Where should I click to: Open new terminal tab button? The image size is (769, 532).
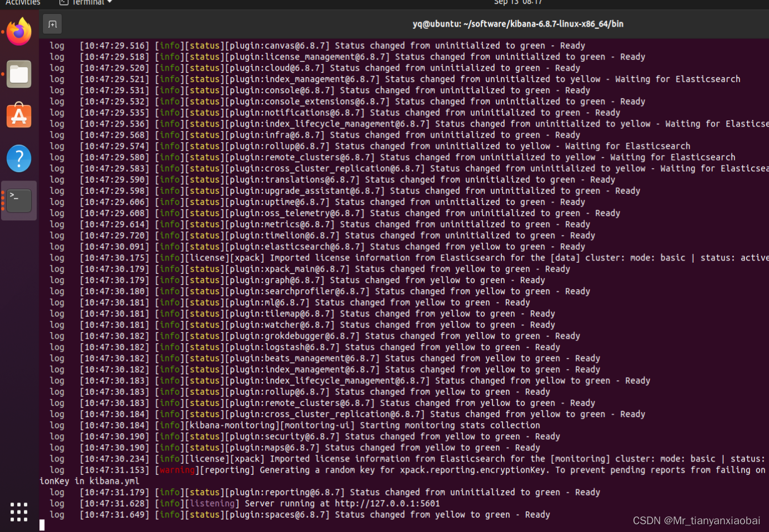click(x=52, y=24)
